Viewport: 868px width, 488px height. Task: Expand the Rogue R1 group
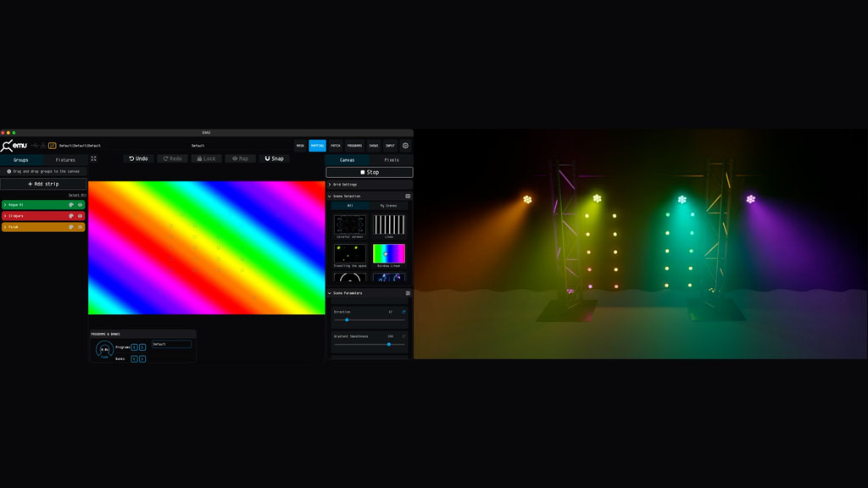click(5, 205)
